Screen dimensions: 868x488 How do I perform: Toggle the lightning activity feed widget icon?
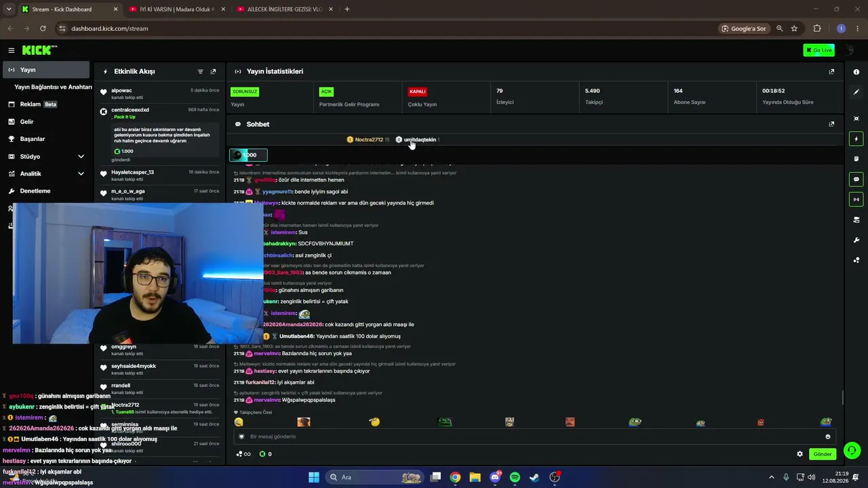(856, 139)
